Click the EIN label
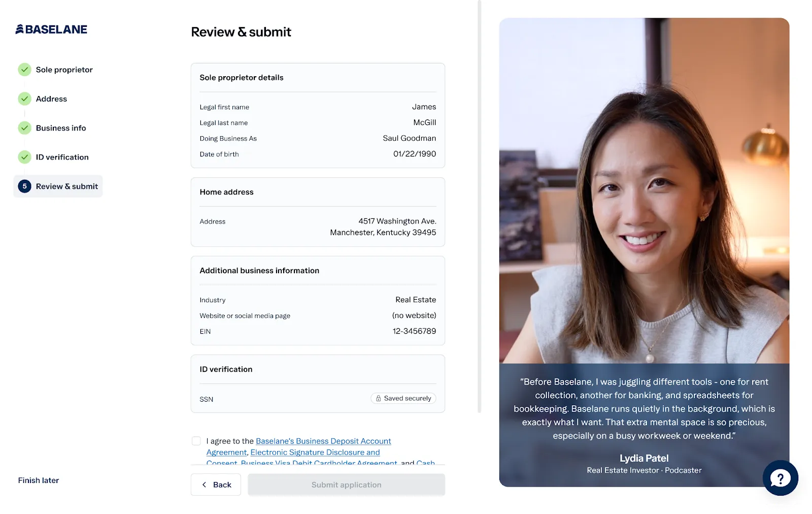 click(205, 332)
